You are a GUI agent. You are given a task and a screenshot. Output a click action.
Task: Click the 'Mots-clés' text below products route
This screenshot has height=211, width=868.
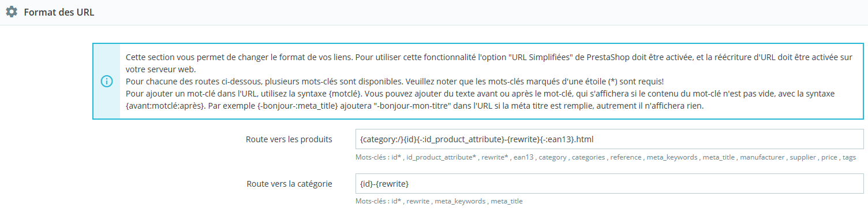372,157
